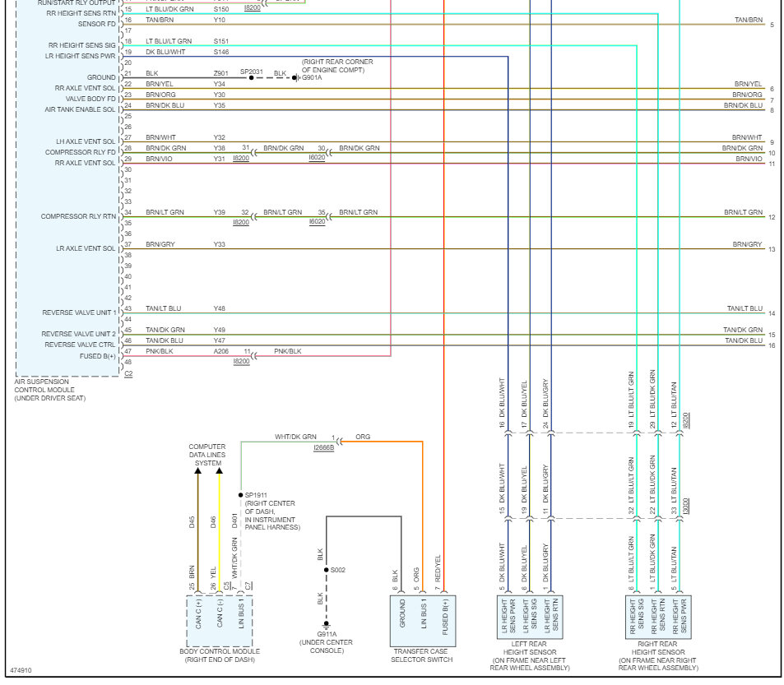Click the UNDER DRIVER SEAT location note
Image resolution: width=784 pixels, height=685 pixels.
tap(50, 398)
